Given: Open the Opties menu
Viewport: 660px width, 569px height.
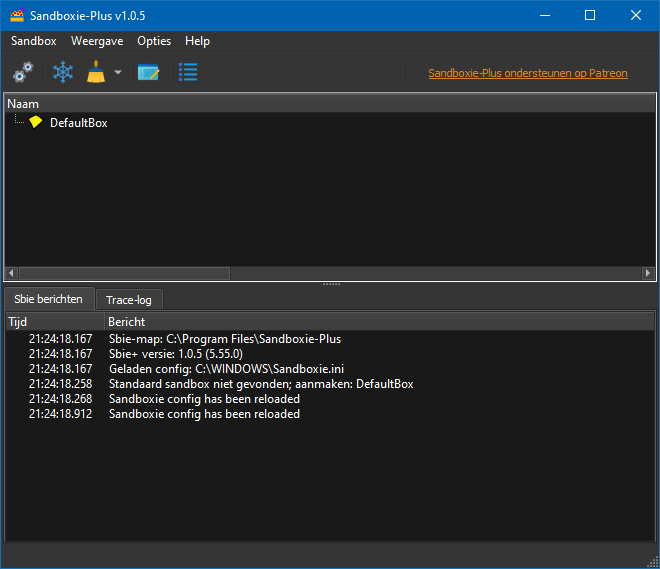Looking at the screenshot, I should (x=154, y=41).
